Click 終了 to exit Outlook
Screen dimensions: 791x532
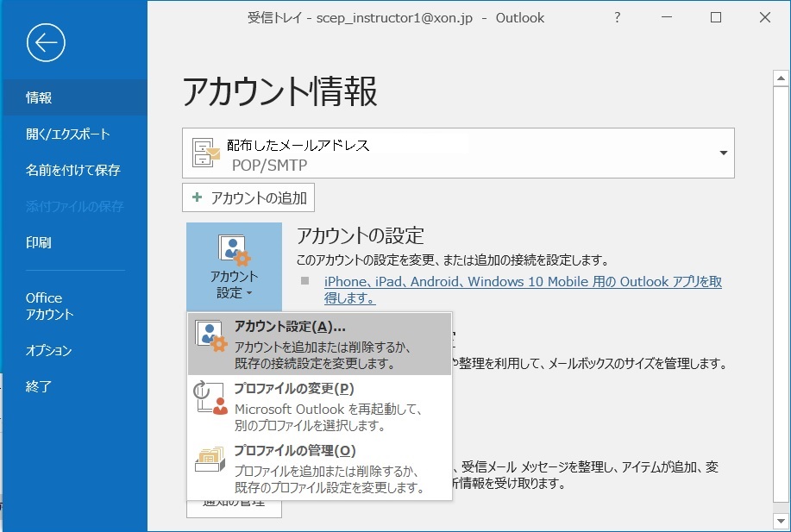tap(40, 387)
